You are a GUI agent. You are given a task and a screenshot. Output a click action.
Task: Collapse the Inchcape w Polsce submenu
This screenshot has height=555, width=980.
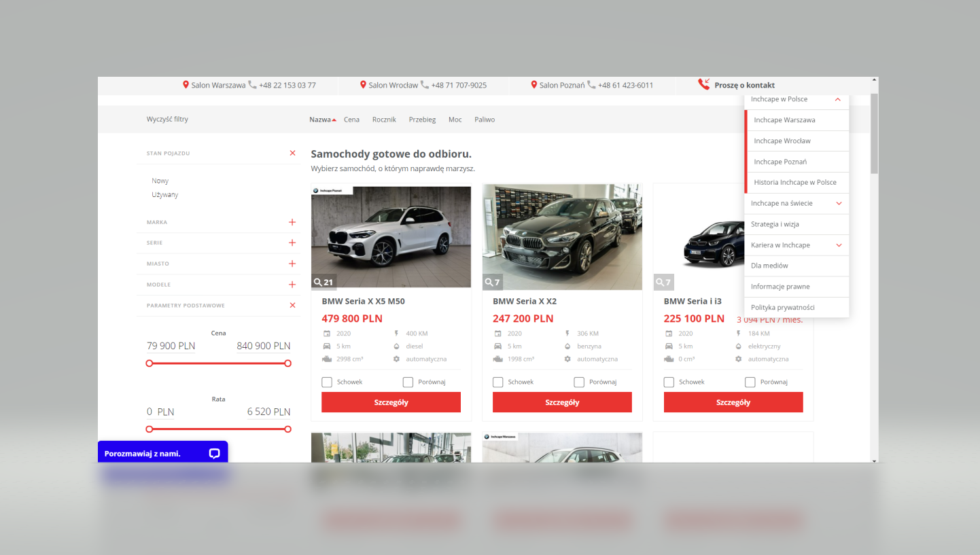click(x=838, y=99)
